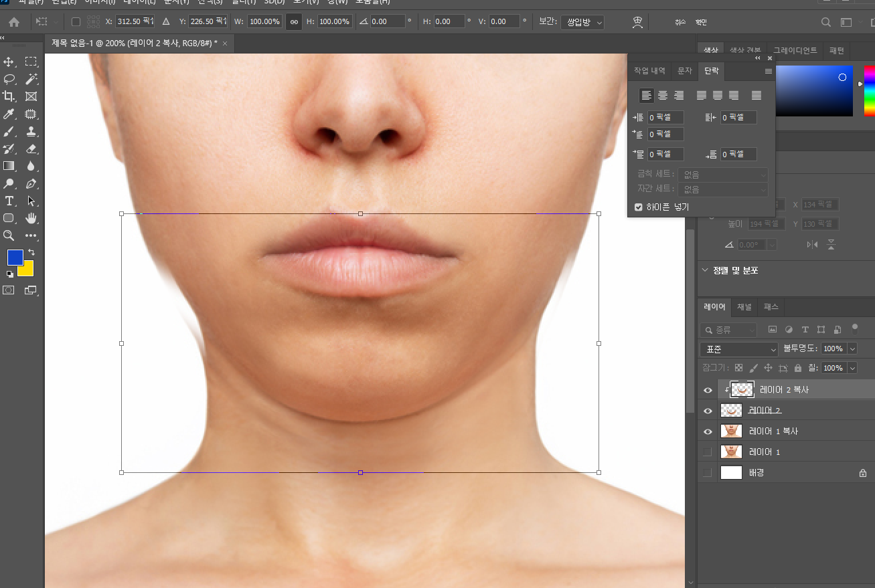Image resolution: width=875 pixels, height=588 pixels.
Task: Collapse the 정렬 및 분포 section
Action: [704, 270]
